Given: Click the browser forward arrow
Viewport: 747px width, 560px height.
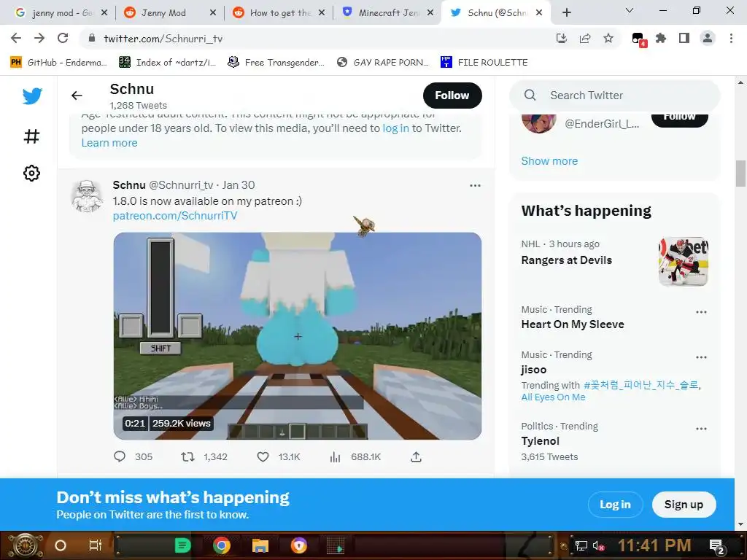Looking at the screenshot, I should click(39, 38).
